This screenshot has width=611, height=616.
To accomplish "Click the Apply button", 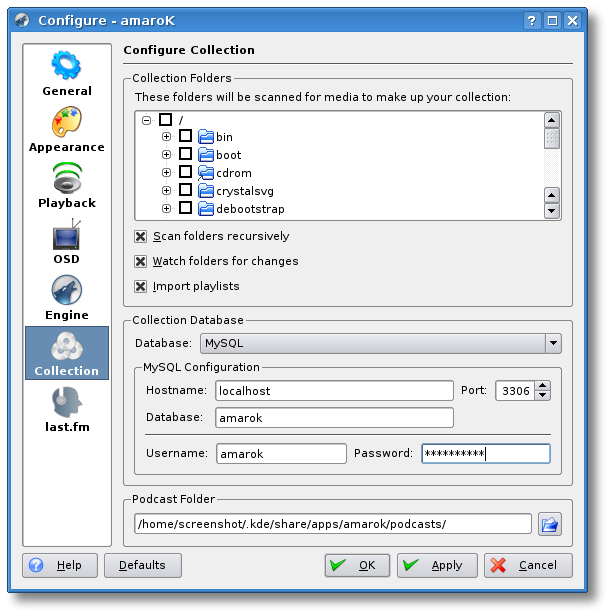I will pos(436,565).
